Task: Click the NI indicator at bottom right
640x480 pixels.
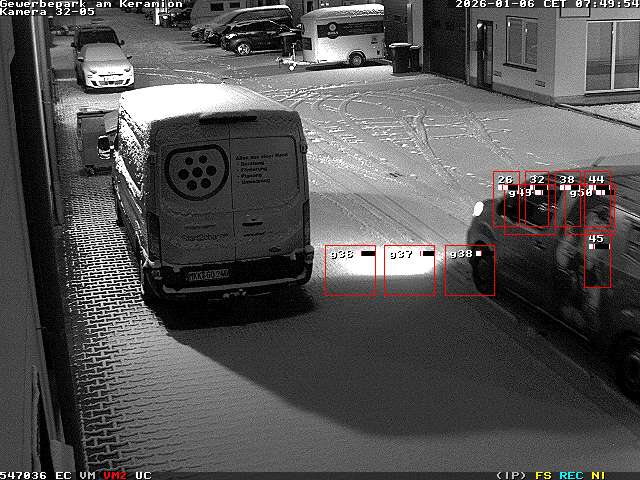Action: (598, 475)
